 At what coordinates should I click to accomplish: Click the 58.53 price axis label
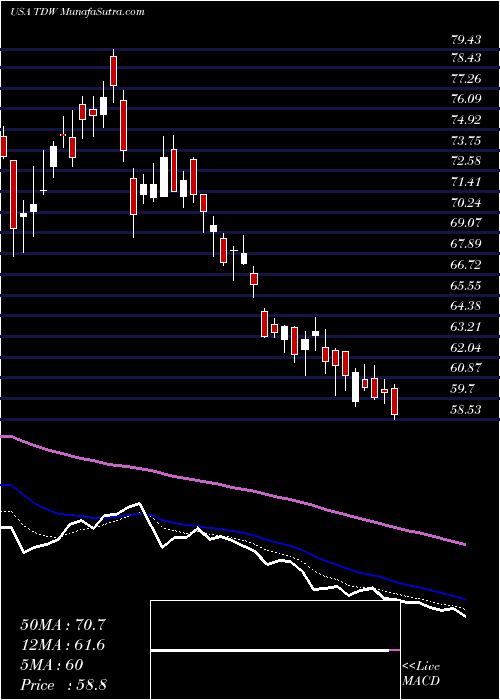click(466, 409)
